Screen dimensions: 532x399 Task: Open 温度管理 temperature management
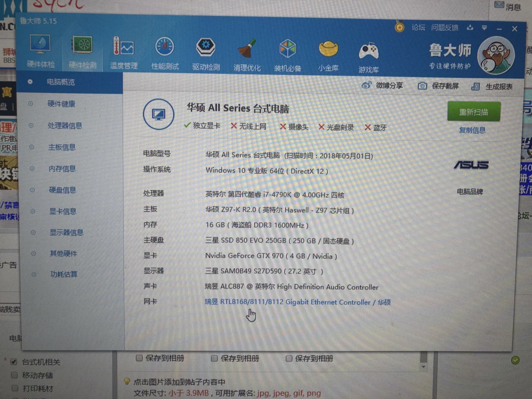pos(124,53)
